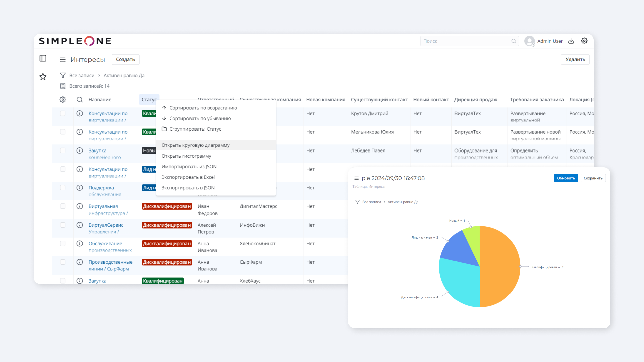The width and height of the screenshot is (644, 362).
Task: Choose Открыть круговую диаграмму menu item
Action: [x=196, y=145]
